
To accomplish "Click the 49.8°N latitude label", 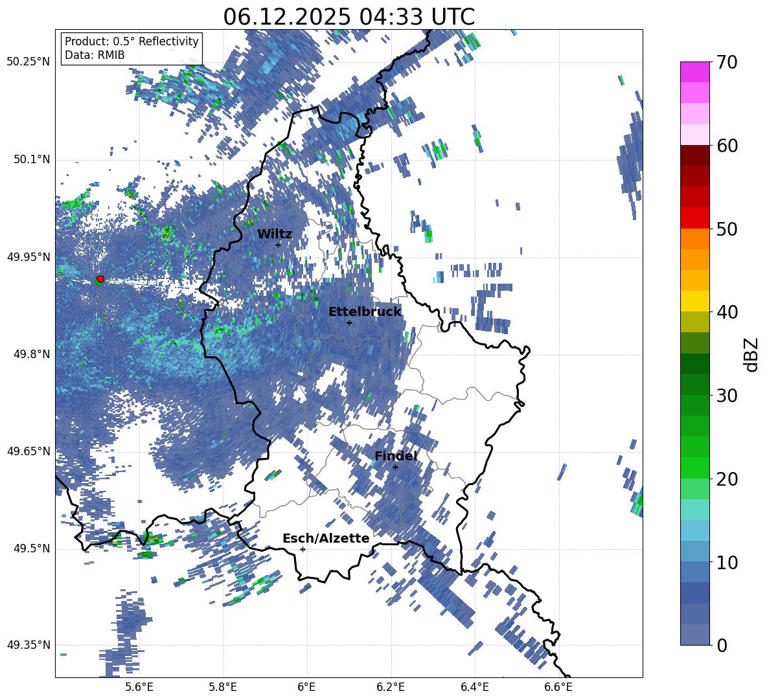I will (x=31, y=354).
